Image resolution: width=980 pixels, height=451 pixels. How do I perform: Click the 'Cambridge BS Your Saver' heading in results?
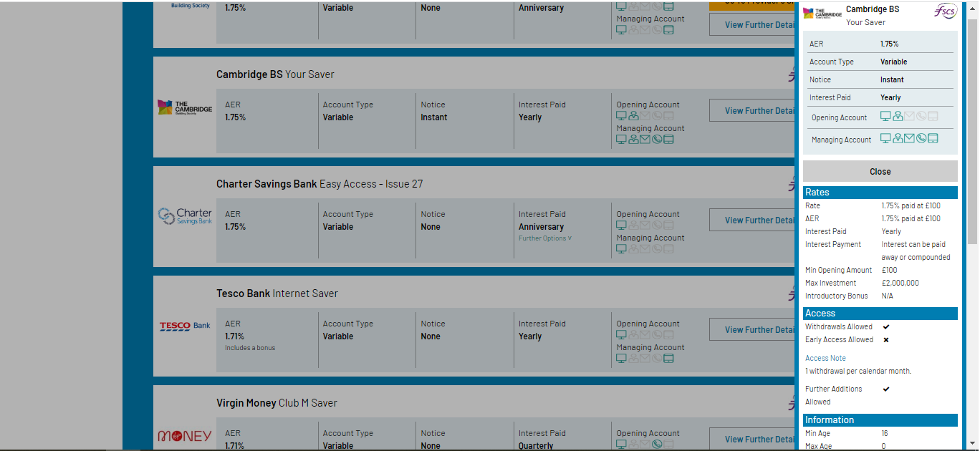coord(275,74)
